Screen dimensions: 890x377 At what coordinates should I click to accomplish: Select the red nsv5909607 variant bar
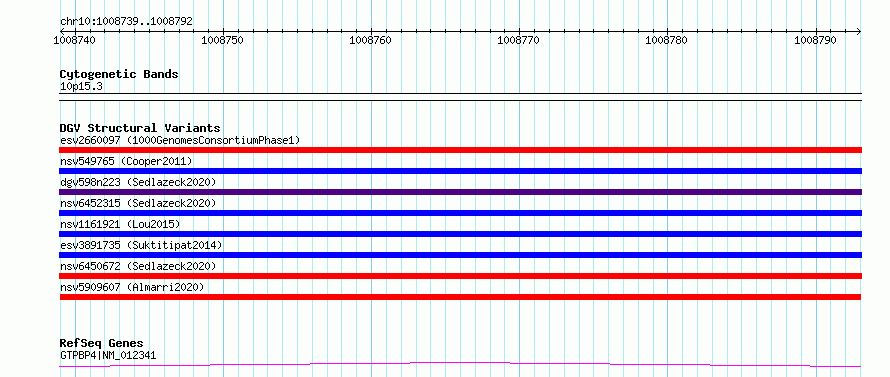pos(460,297)
